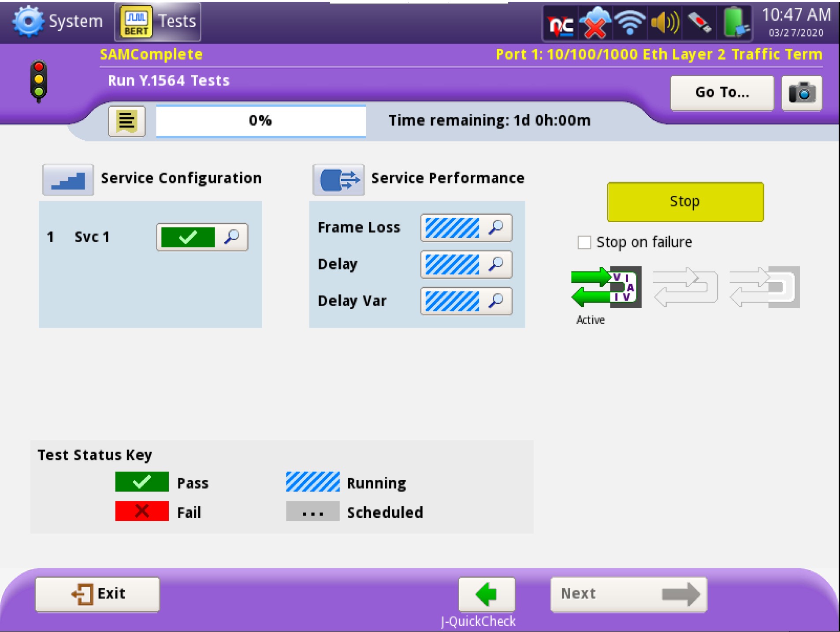Open the test log notes icon

[x=126, y=121]
